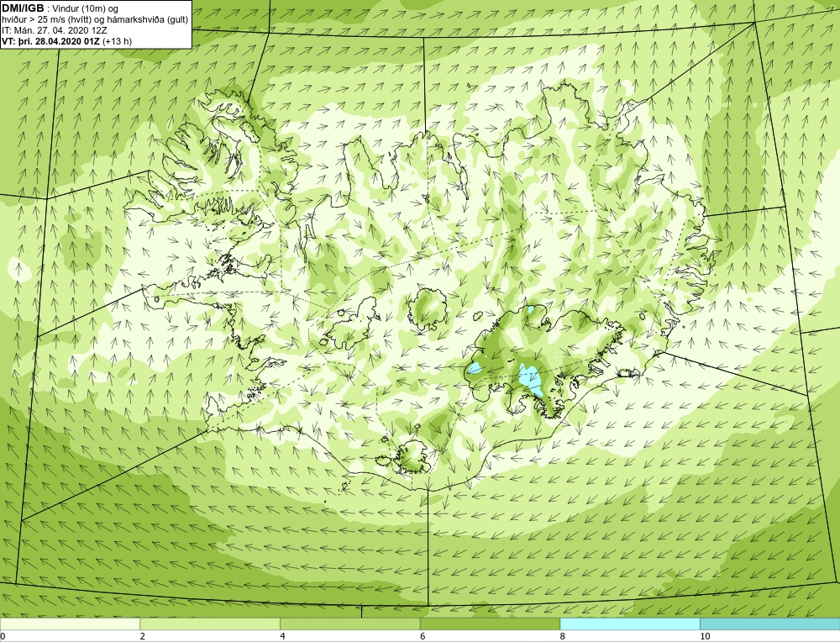Click the 'Vindur (10m) og' label
Viewport: 840px width, 642px height.
coord(86,9)
